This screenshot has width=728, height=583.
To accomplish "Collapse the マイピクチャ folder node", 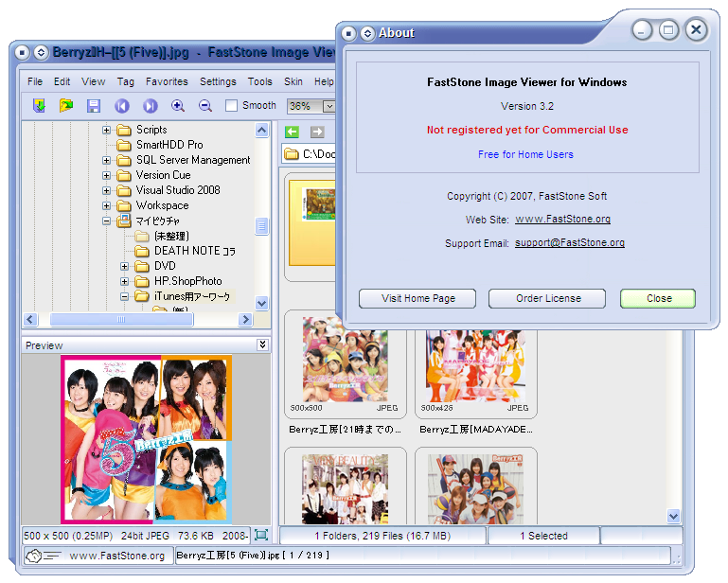I will tap(106, 221).
